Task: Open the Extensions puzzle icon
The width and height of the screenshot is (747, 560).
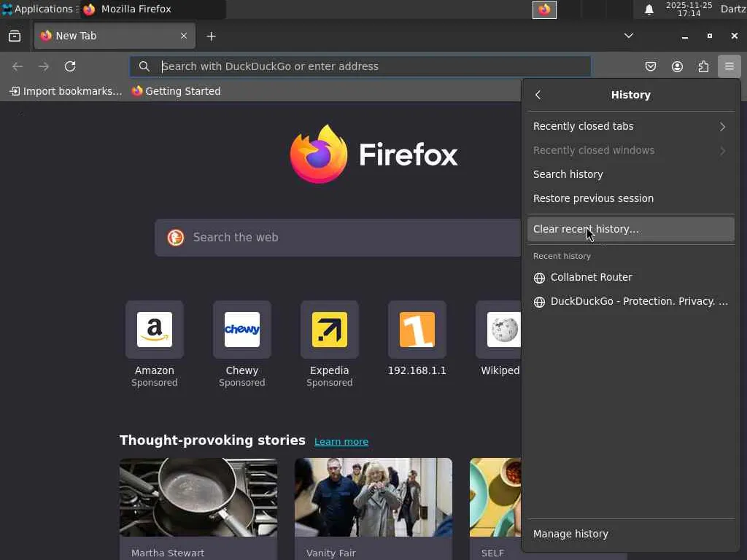Action: [703, 66]
